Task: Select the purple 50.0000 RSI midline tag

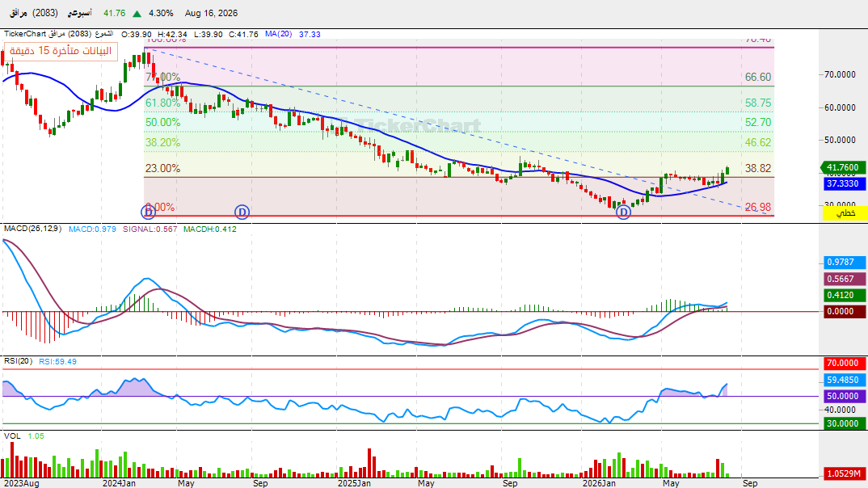Action: coord(845,396)
